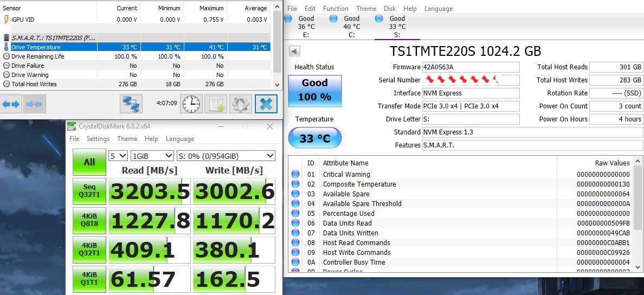The image size is (644, 295).
Task: Click Drive Failure row icon
Action: (6, 65)
